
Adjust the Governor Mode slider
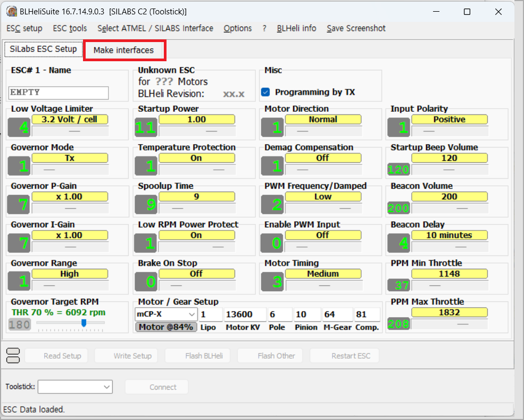coord(70,169)
